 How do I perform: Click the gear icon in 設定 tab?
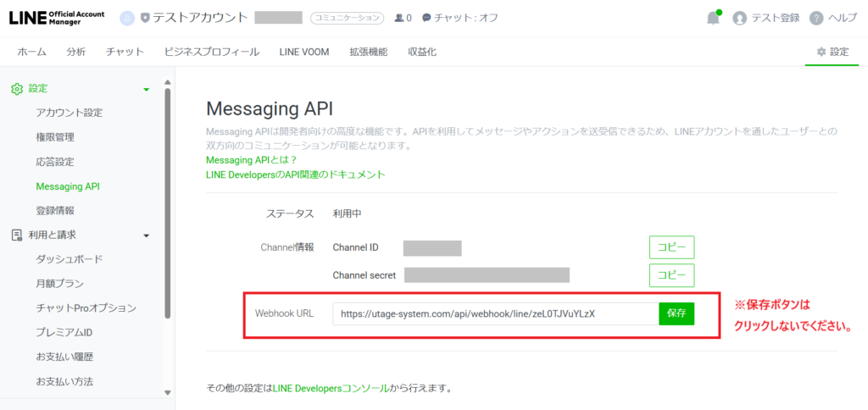[x=821, y=53]
